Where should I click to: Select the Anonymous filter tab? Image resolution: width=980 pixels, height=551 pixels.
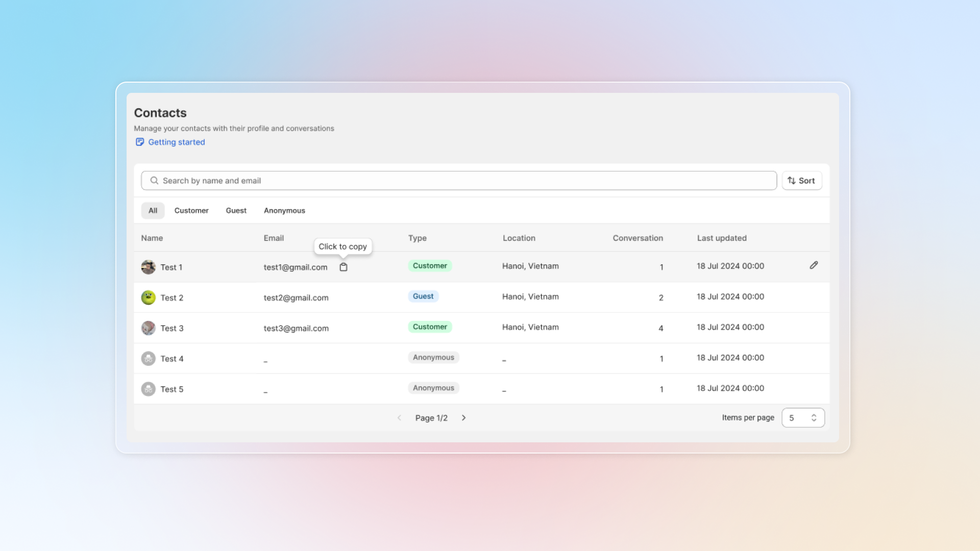point(284,211)
